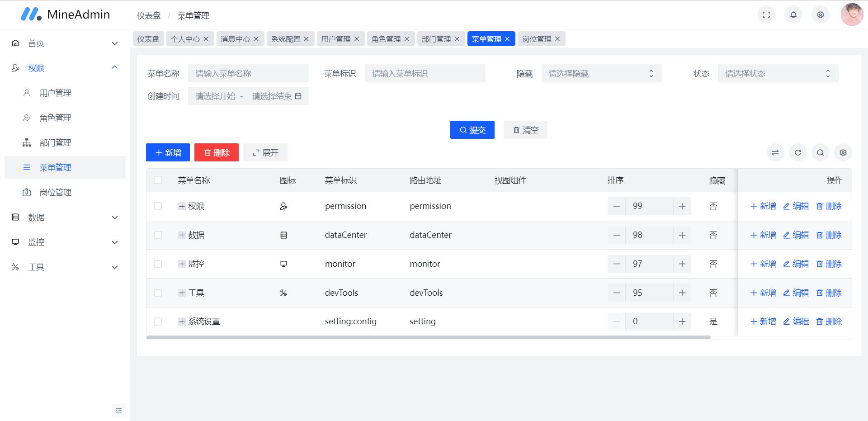Click the horizontal table scrollbar
The height and width of the screenshot is (421, 868).
click(428, 337)
